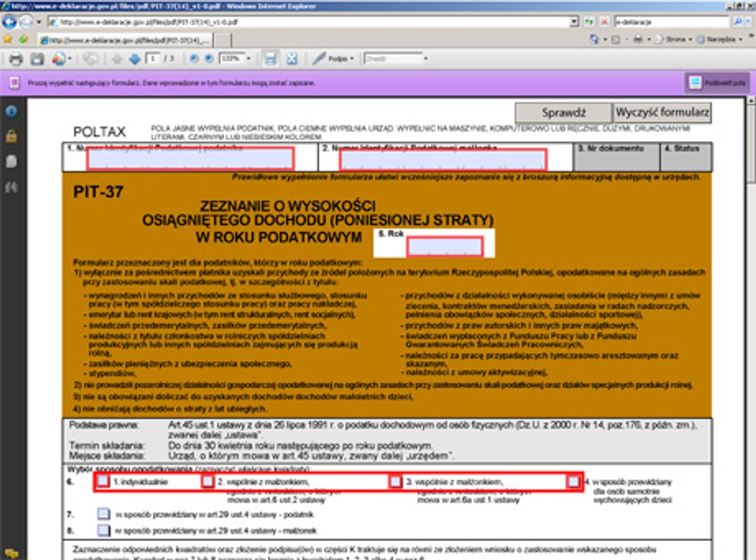Click the IE address bar URL
This screenshot has height=560, width=756.
click(x=309, y=21)
